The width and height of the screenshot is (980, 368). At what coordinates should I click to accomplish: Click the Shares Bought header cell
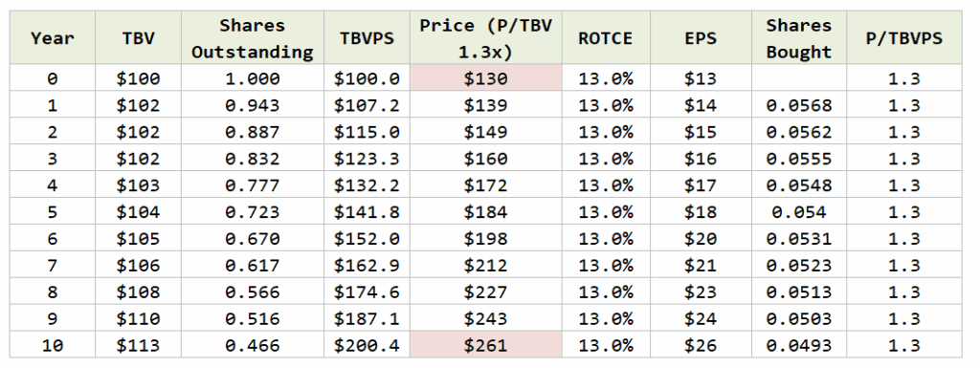click(799, 37)
